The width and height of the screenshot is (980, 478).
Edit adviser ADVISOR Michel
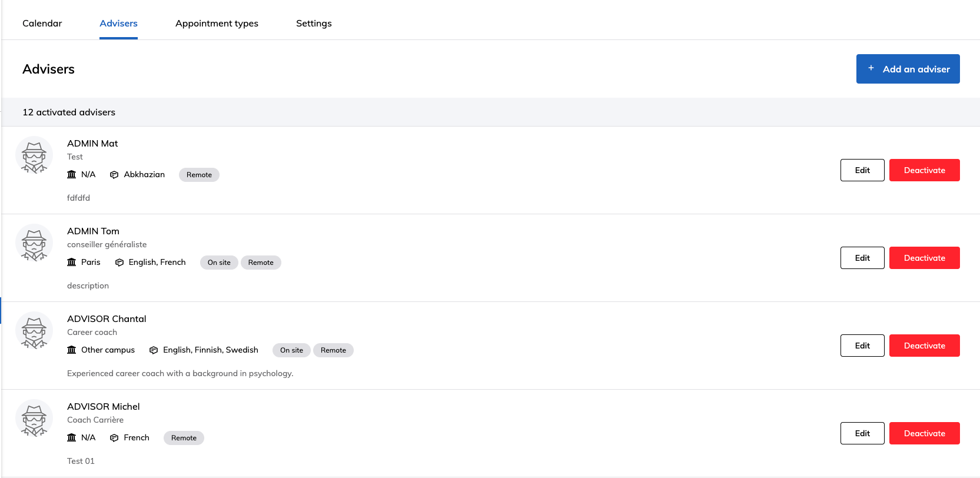click(x=862, y=433)
